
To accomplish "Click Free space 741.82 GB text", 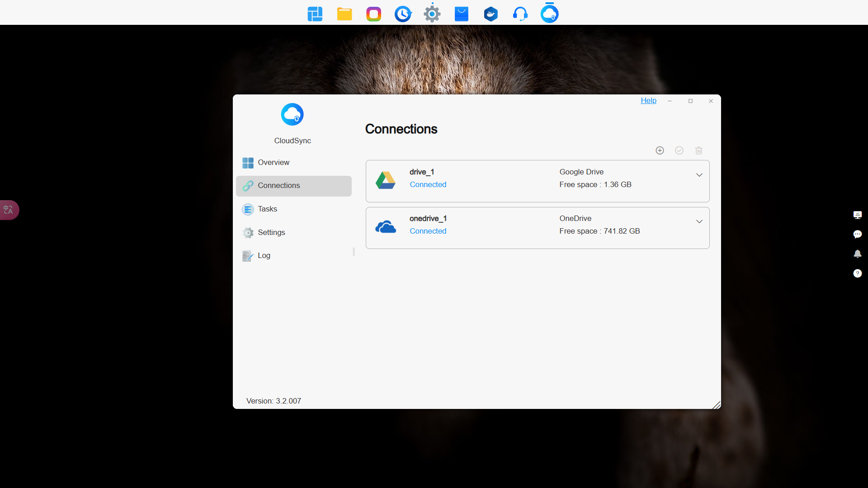I will [x=599, y=231].
